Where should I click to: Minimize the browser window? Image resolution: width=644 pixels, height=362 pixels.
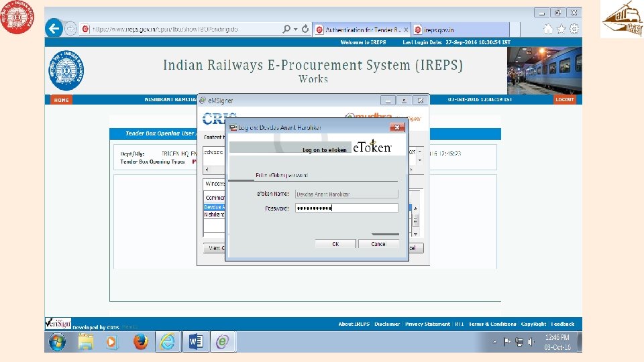(542, 13)
